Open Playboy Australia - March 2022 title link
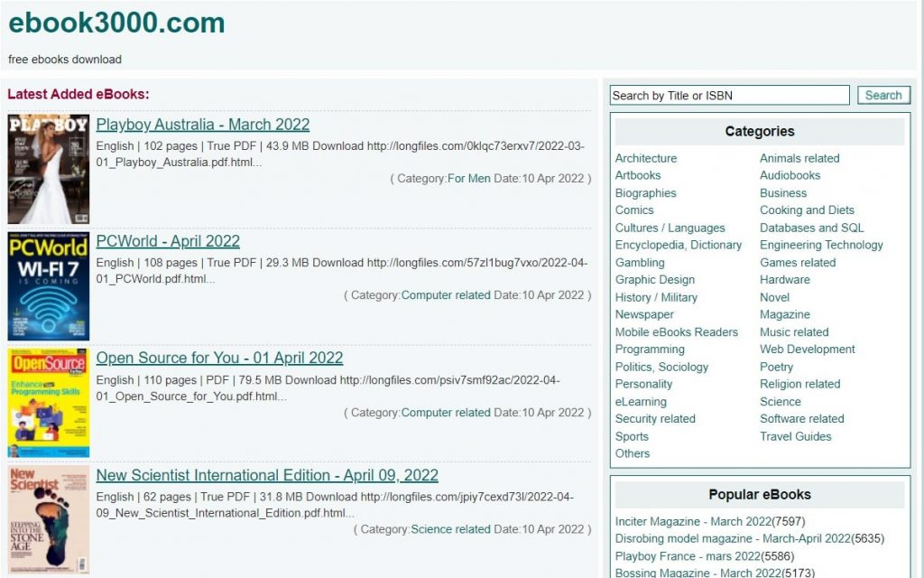This screenshot has height=578, width=924. [203, 125]
